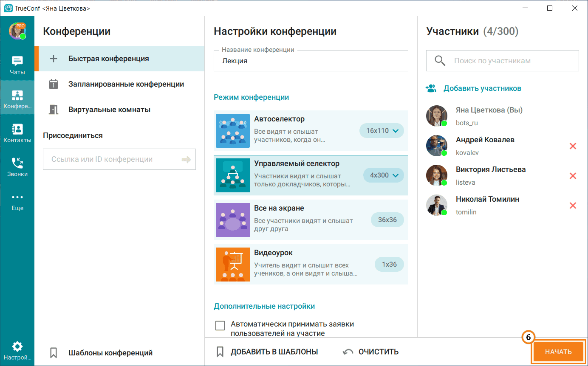Click the Видеоурок mode thumbnail

pos(233,265)
